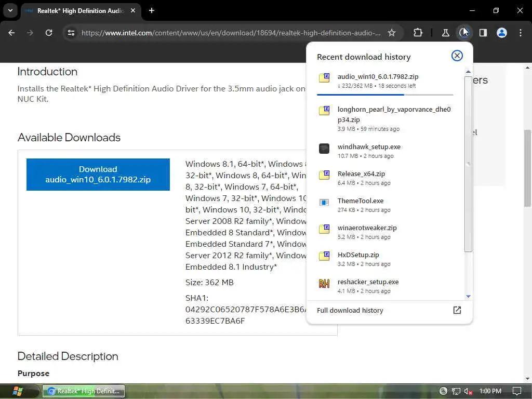The image size is (532, 399).
Task: Reload the Intel download page
Action: point(49,33)
